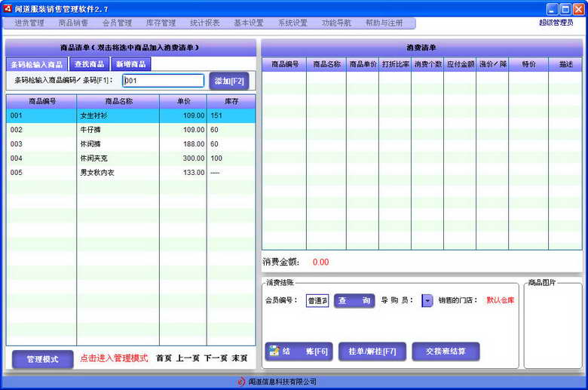Open the 导购员 dropdown list

pyautogui.click(x=427, y=300)
